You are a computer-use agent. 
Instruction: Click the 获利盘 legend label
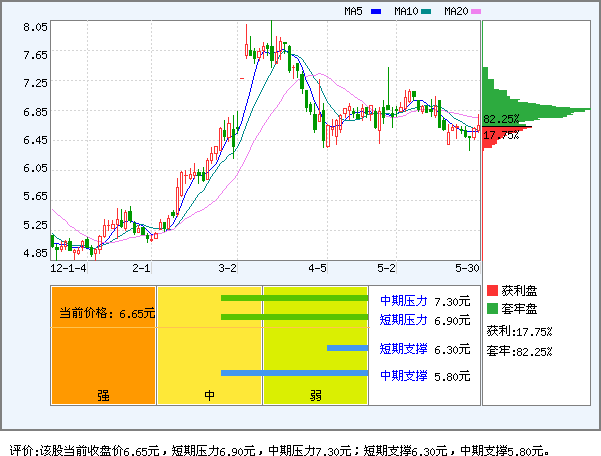tap(519, 290)
